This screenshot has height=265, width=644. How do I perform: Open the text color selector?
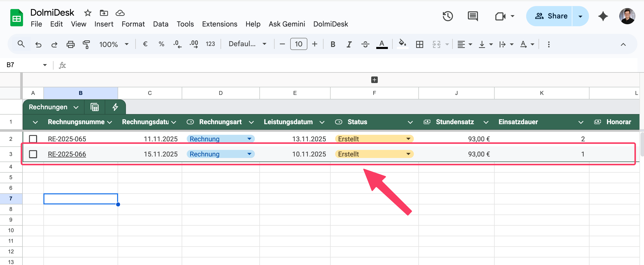[x=382, y=44]
